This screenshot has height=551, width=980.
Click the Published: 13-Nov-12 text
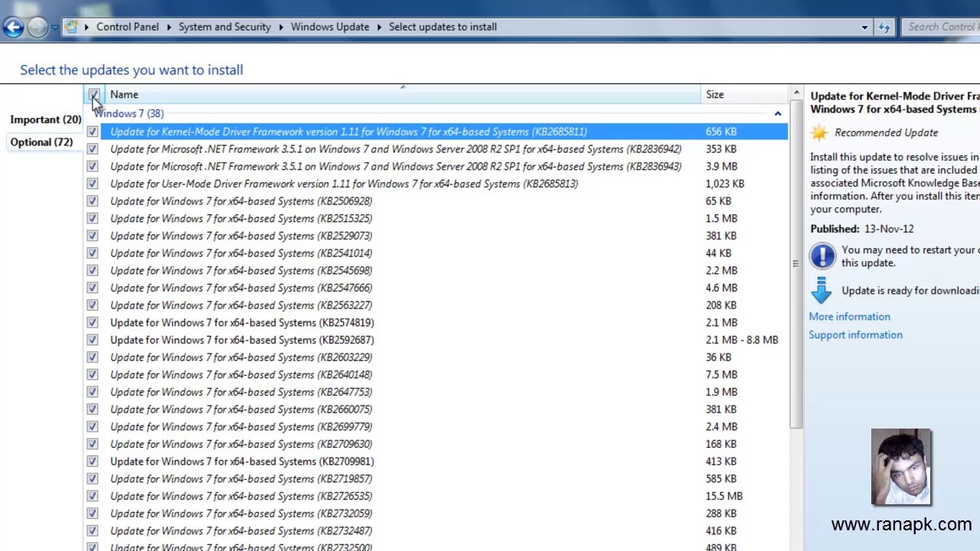(862, 229)
